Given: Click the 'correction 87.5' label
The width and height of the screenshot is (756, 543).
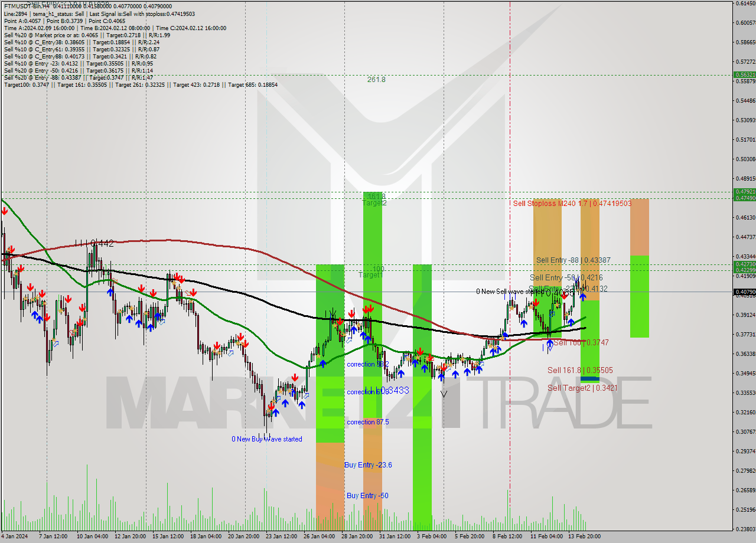Looking at the screenshot, I should click(x=368, y=422).
